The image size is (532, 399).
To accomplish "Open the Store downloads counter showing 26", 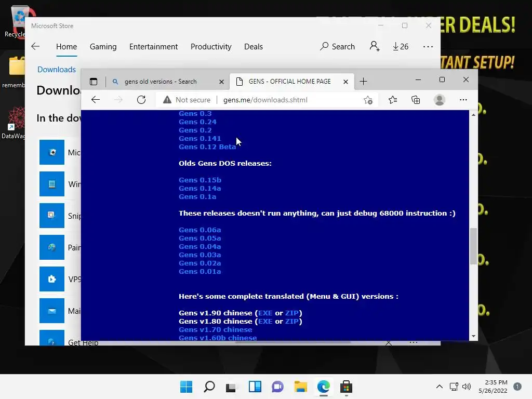I will pos(401,46).
